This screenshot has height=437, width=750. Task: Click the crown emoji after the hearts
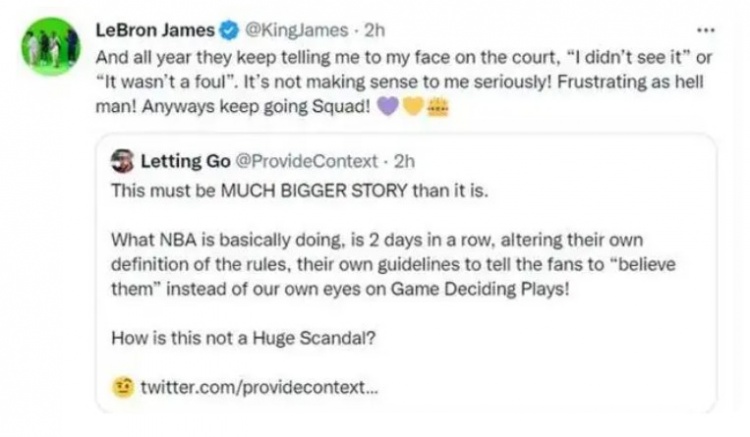pos(436,110)
